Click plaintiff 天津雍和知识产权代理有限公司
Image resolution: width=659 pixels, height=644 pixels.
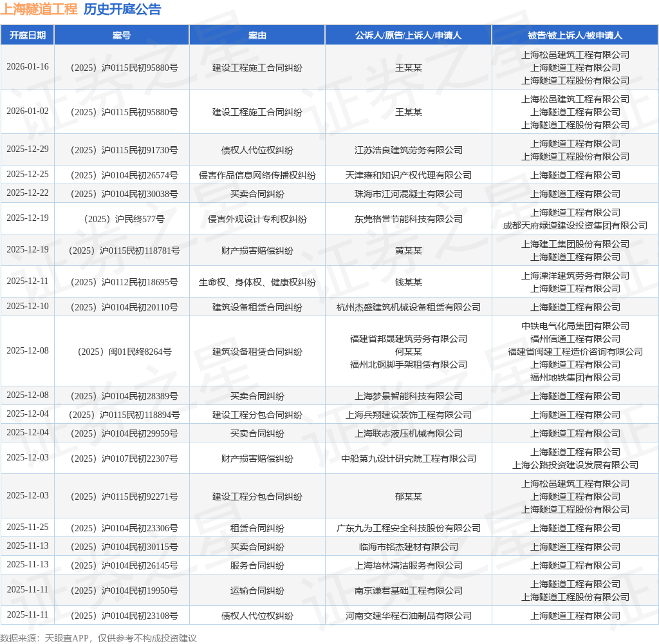(408, 175)
